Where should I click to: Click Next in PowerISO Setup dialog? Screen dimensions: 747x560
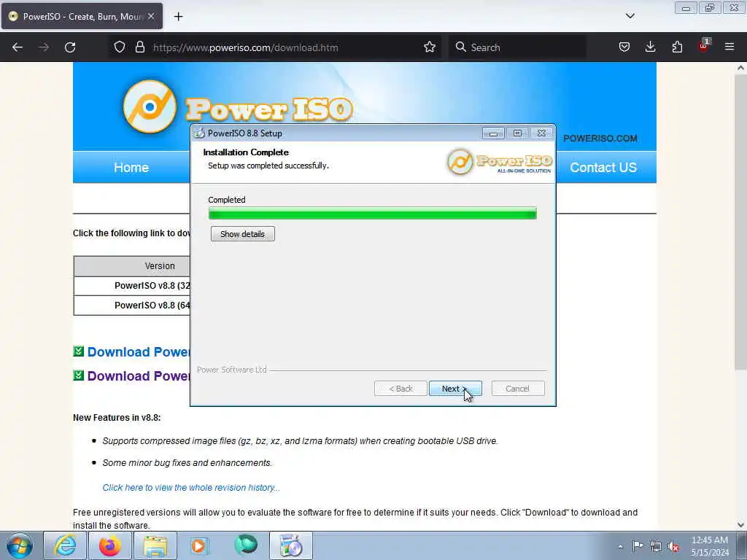click(x=455, y=389)
